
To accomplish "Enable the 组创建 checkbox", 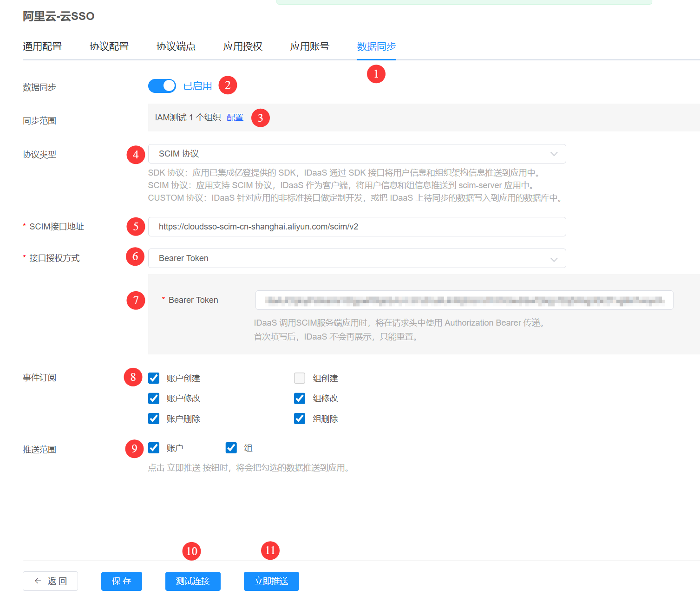I will (x=300, y=378).
